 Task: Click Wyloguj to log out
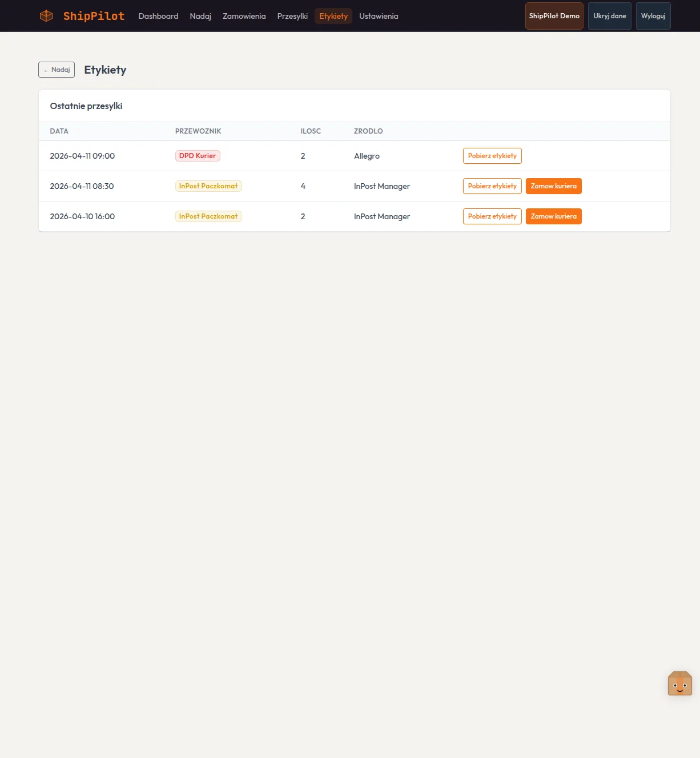[x=653, y=16]
